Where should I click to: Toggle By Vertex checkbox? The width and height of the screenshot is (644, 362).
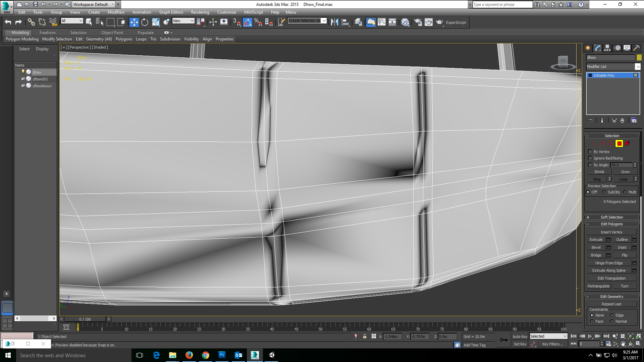[x=590, y=151]
